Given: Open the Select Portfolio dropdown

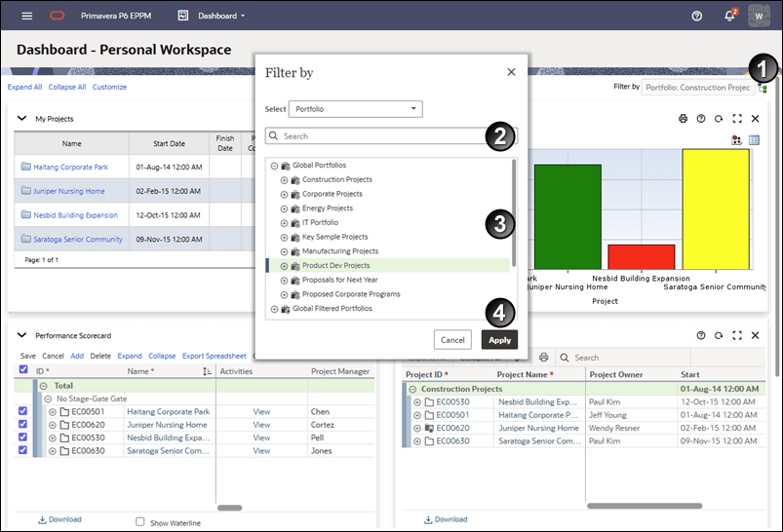Looking at the screenshot, I should pyautogui.click(x=356, y=109).
